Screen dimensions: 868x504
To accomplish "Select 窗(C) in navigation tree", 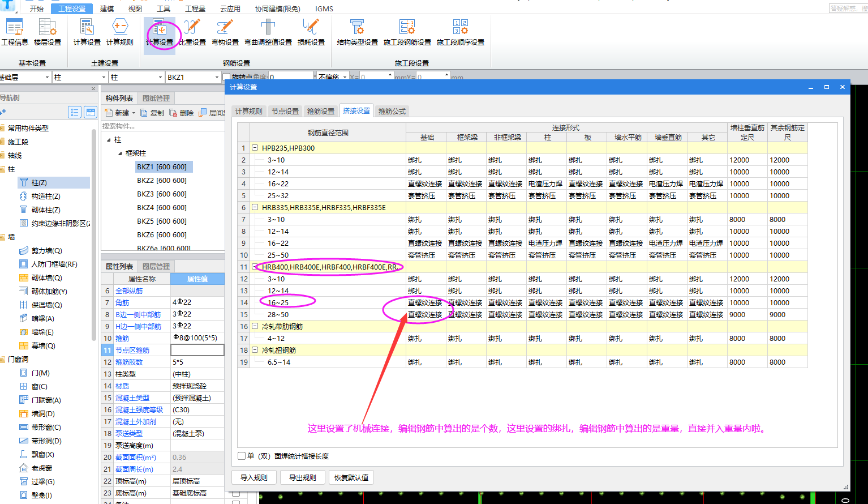I will point(40,387).
